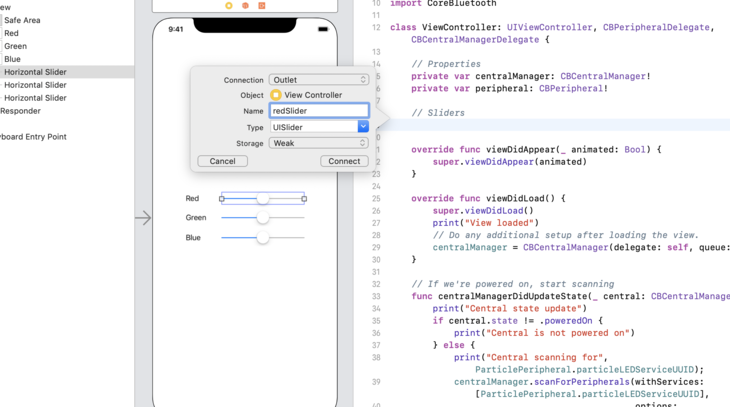The height and width of the screenshot is (407, 730).
Task: Click the print("Central state update") line
Action: point(510,308)
